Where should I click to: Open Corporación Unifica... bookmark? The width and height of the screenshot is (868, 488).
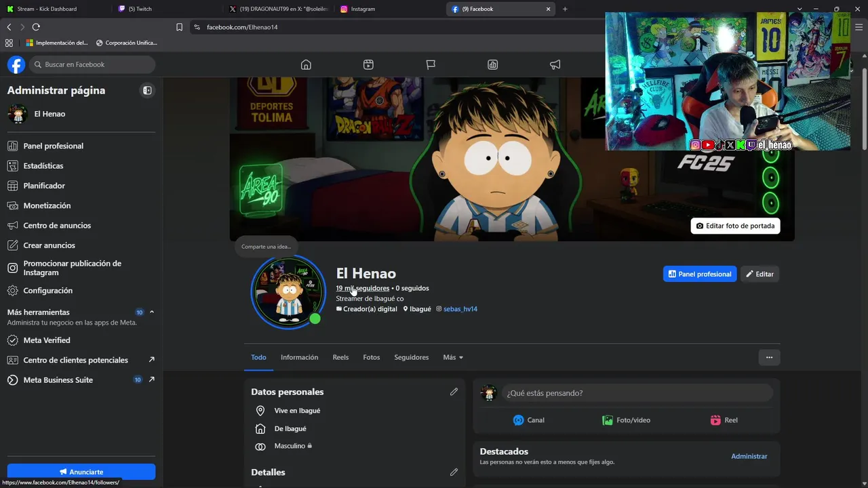[127, 43]
